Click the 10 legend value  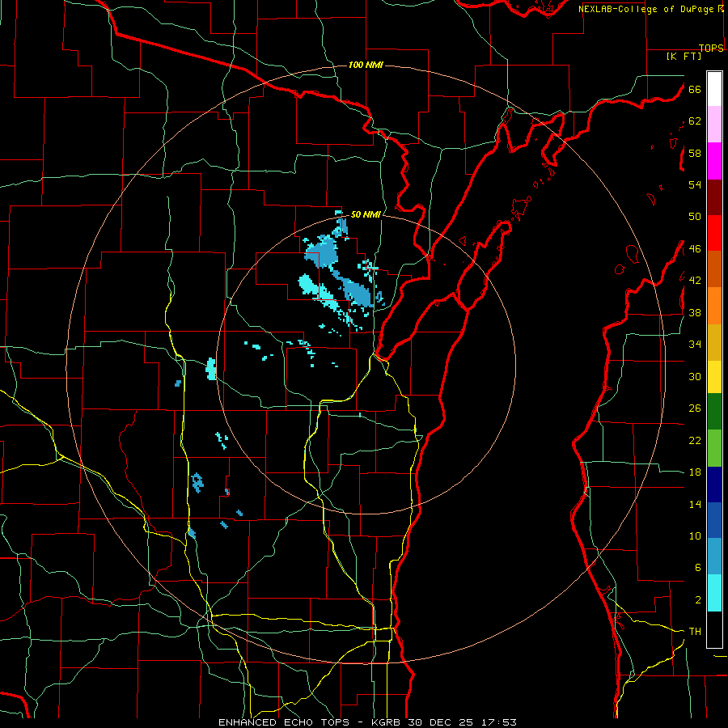695,536
